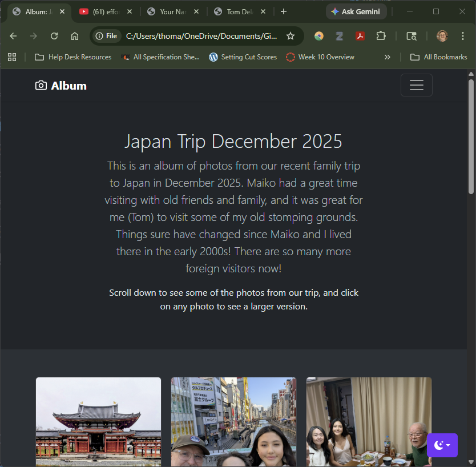Open the Dotonbori canal selfie photo
This screenshot has width=476, height=467.
[233, 422]
